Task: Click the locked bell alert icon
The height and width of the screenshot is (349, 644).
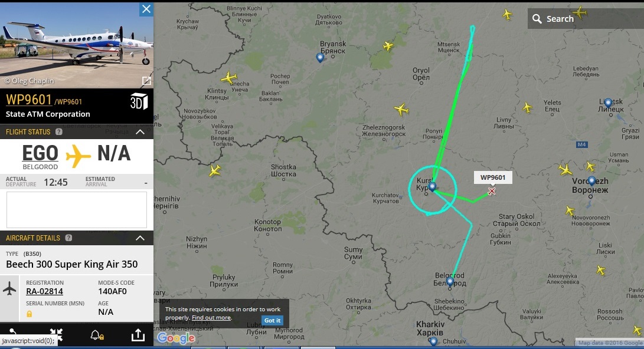Action: coord(97,335)
